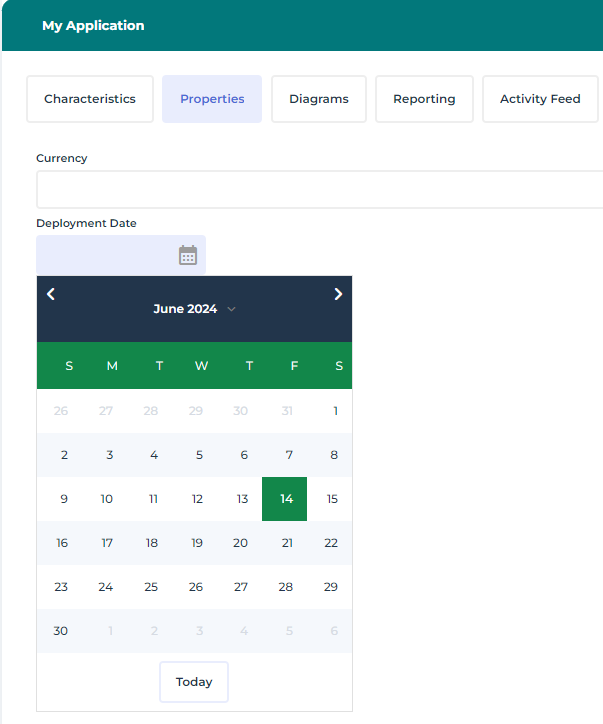
Task: Pick June 30 on the calendar
Action: [61, 631]
